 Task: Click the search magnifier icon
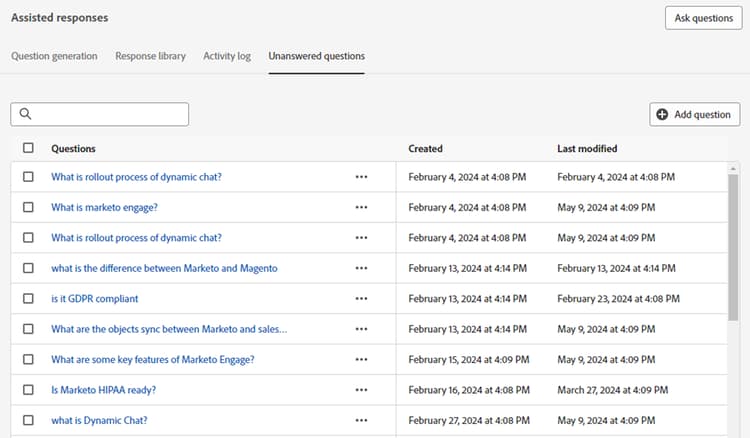tap(26, 115)
